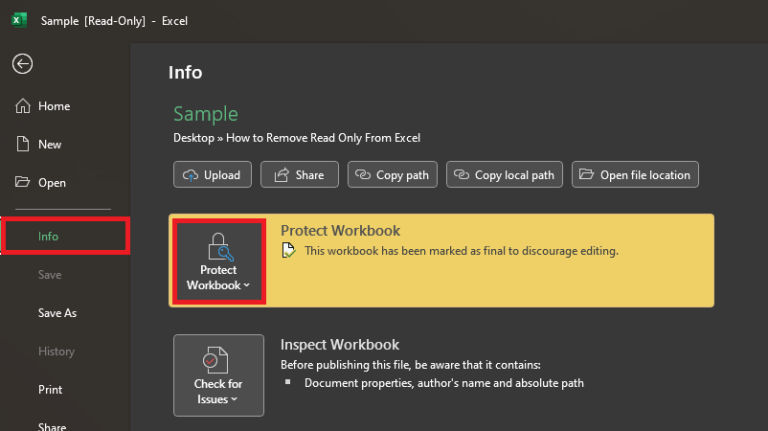Click the Info page title
This screenshot has width=768, height=431.
tap(185, 72)
